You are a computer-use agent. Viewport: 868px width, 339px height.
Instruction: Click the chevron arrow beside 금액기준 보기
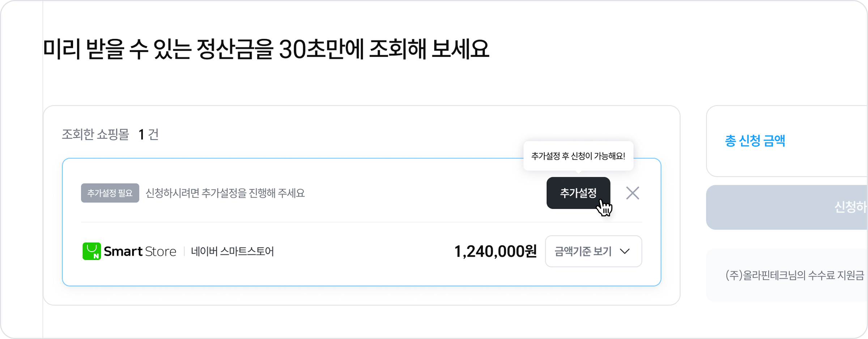click(625, 251)
